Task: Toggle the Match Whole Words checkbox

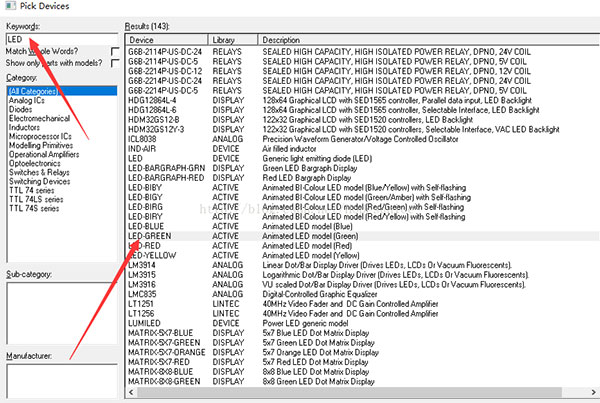Action: (x=114, y=51)
